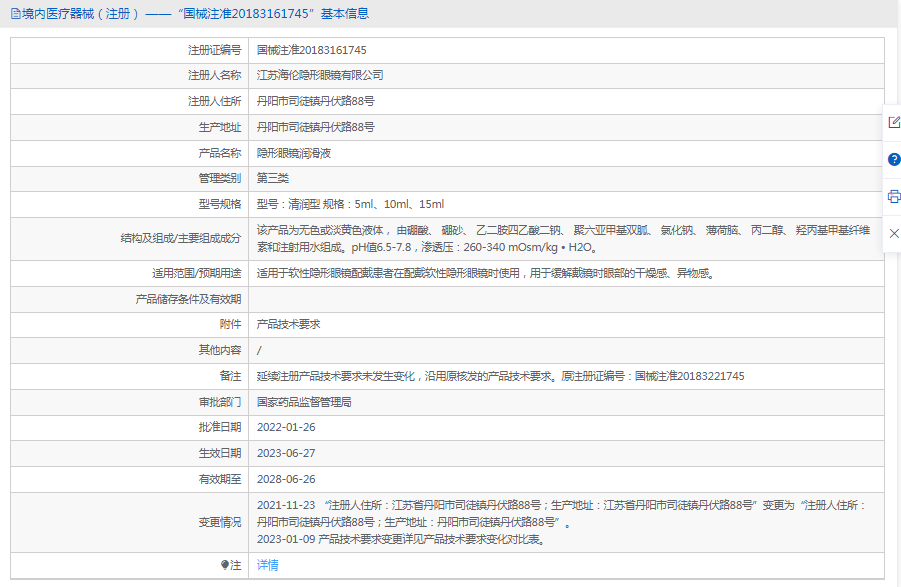The image size is (901, 587).
Task: Click the 批准日期 label
Action: [x=220, y=427]
